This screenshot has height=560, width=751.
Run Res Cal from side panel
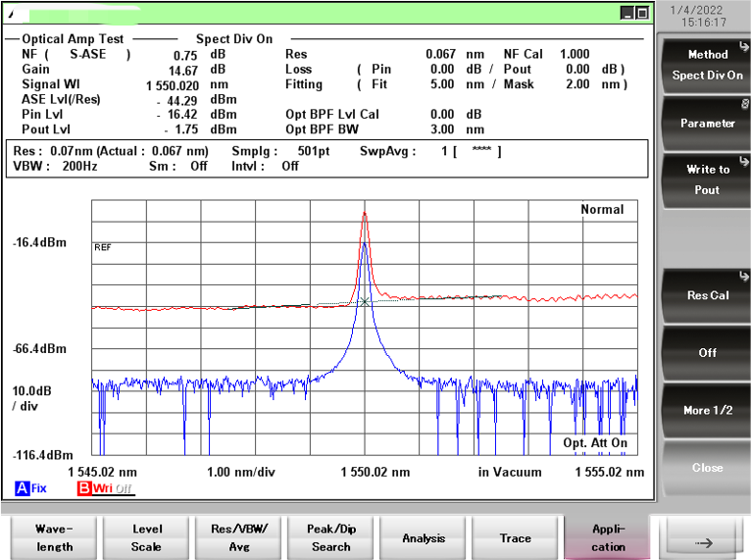pyautogui.click(x=707, y=295)
